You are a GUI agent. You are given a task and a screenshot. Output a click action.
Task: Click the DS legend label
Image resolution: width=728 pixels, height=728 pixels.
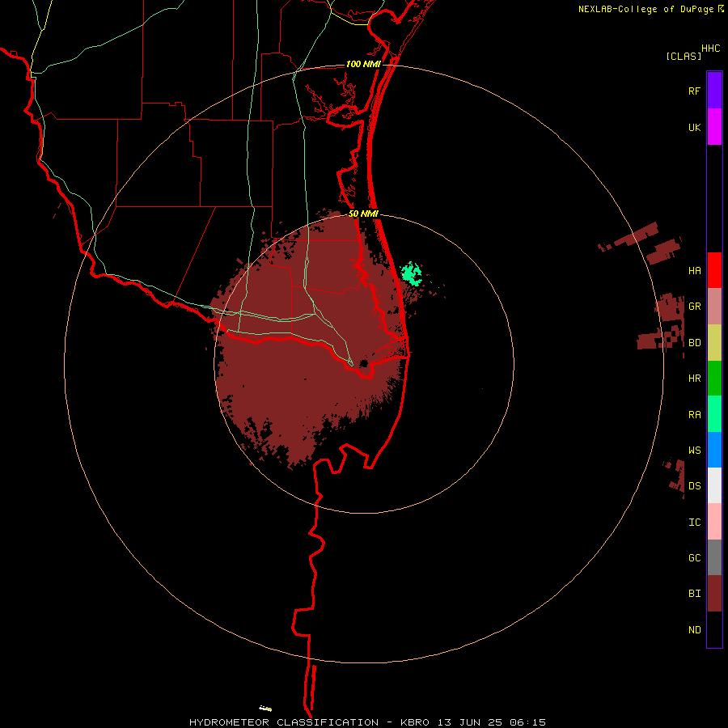point(694,485)
